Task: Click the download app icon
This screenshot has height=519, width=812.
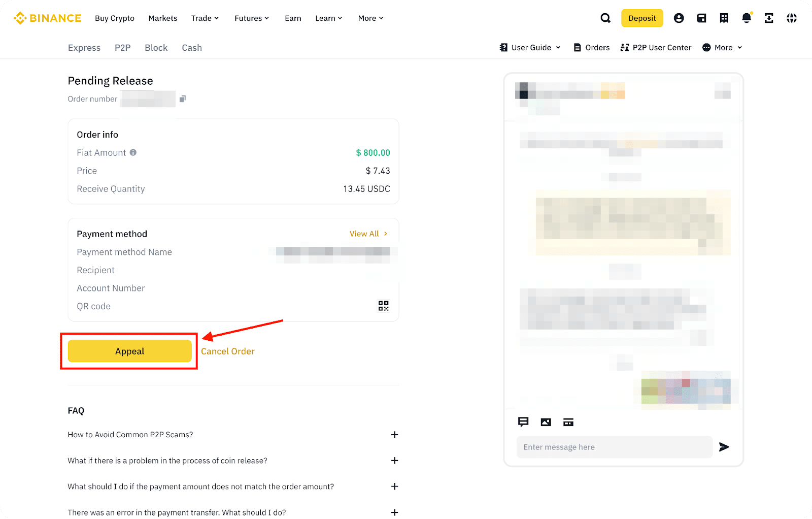Action: 769,18
